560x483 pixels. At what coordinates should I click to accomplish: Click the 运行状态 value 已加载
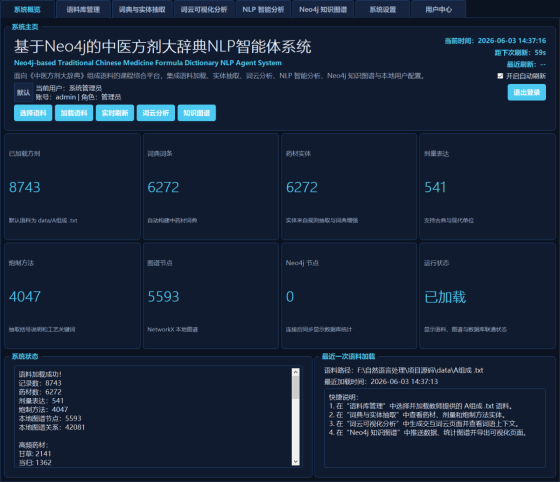pyautogui.click(x=445, y=297)
